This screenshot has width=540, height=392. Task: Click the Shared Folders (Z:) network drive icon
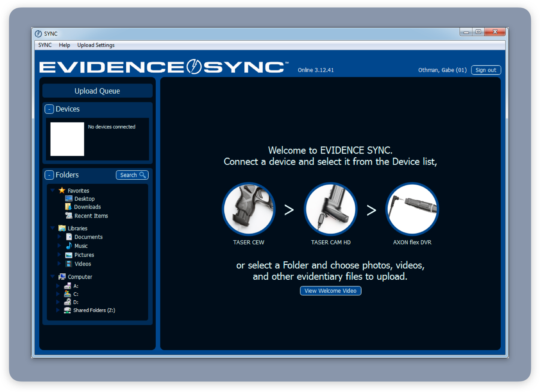[67, 310]
